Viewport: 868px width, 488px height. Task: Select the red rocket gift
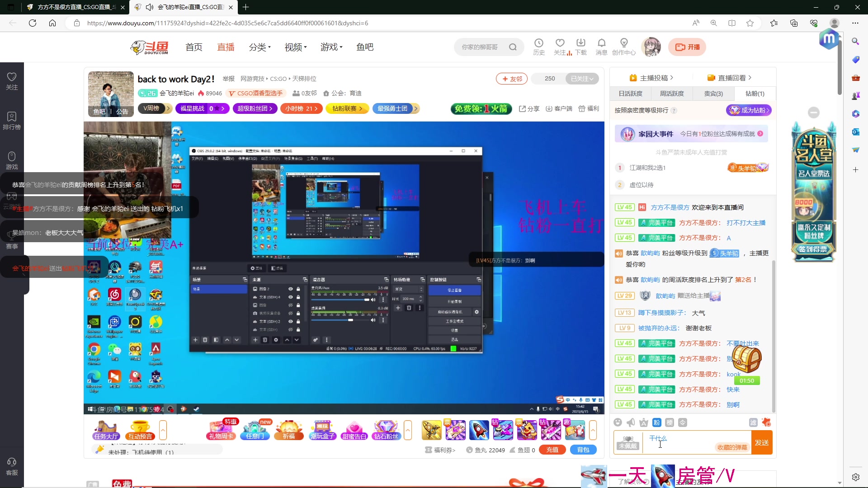pyautogui.click(x=479, y=430)
